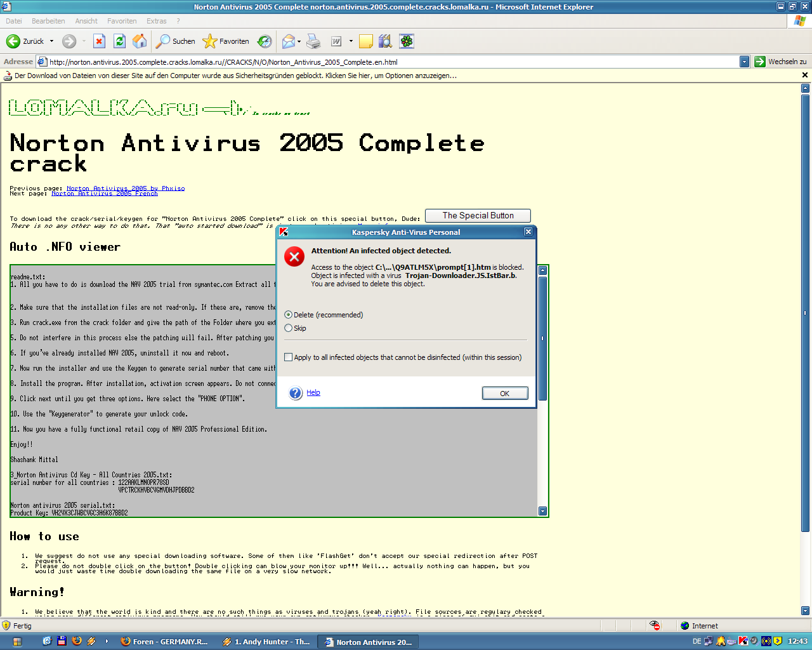The height and width of the screenshot is (650, 812).
Task: Click the Windows flag logo throbber
Action: tap(800, 20)
